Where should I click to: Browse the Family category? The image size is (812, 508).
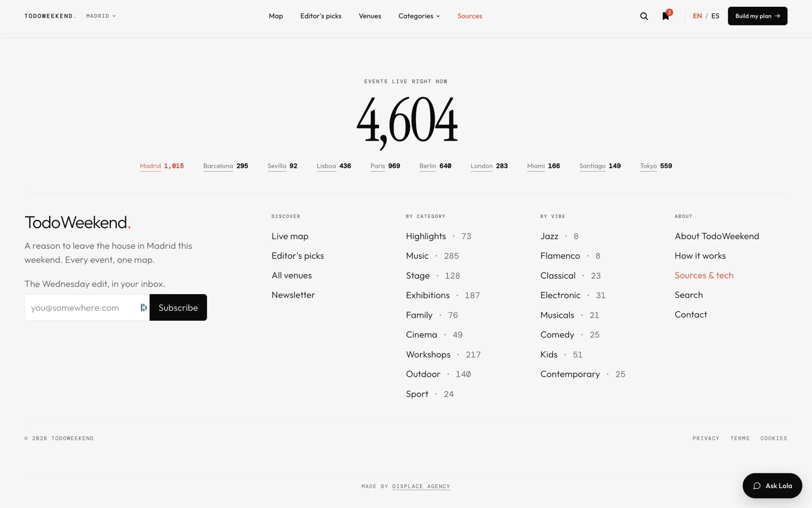pos(419,315)
